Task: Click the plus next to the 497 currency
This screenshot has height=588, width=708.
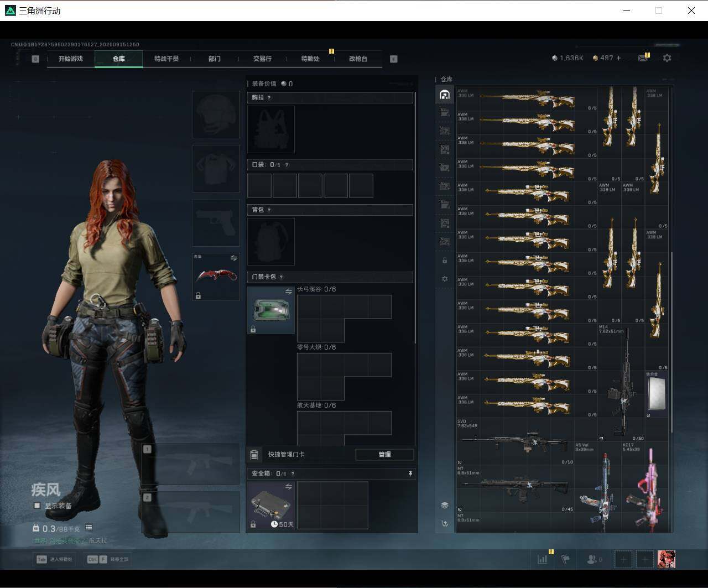Action: click(618, 58)
